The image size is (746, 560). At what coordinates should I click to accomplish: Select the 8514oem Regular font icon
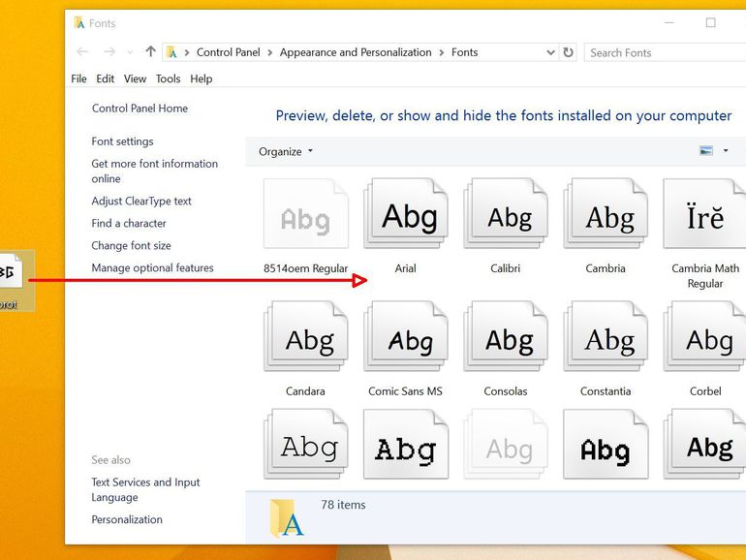[x=306, y=213]
